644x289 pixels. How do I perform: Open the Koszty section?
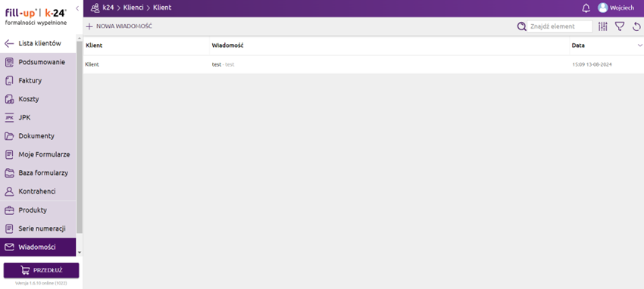(38, 99)
